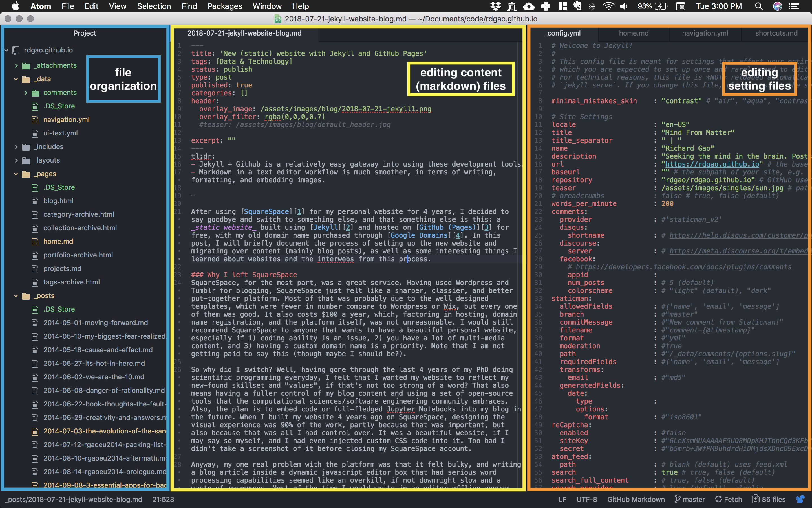The image size is (812, 508).
Task: Click the files diff icon beside 86 files
Action: pos(755,499)
